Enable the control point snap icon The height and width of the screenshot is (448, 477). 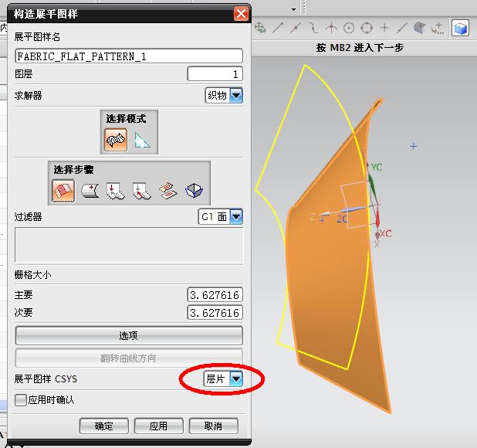coord(313,28)
